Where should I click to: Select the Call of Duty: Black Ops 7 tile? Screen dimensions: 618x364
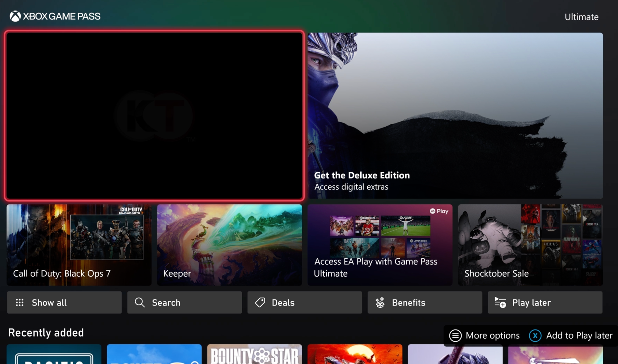[x=79, y=245]
